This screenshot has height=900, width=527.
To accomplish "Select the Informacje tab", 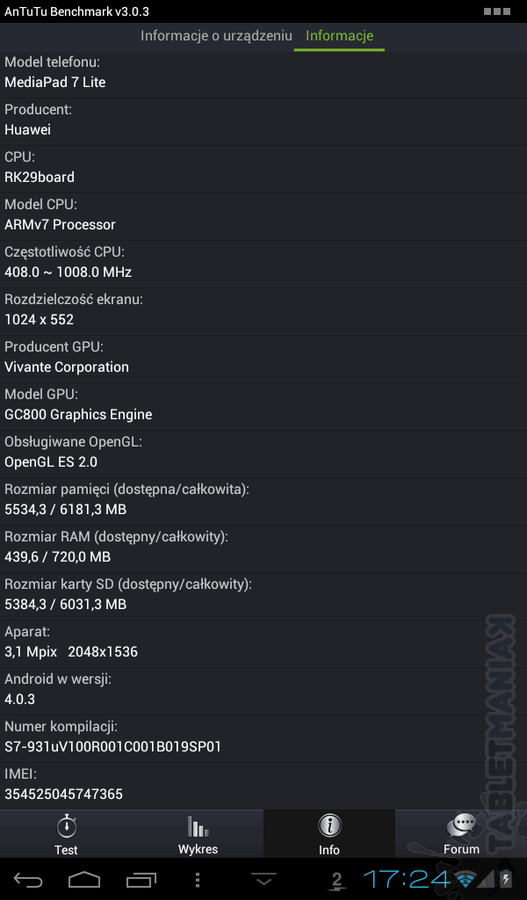I will coord(339,36).
